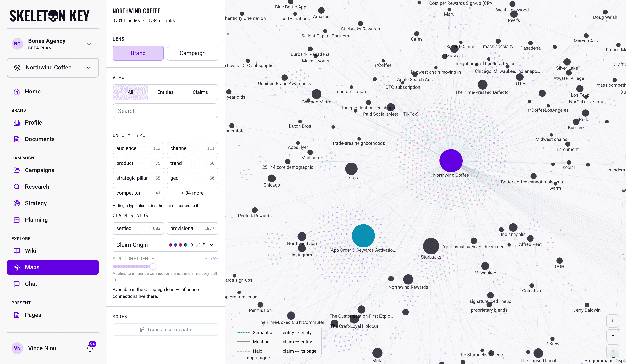Select the teal App Order & Rewards node

363,236
